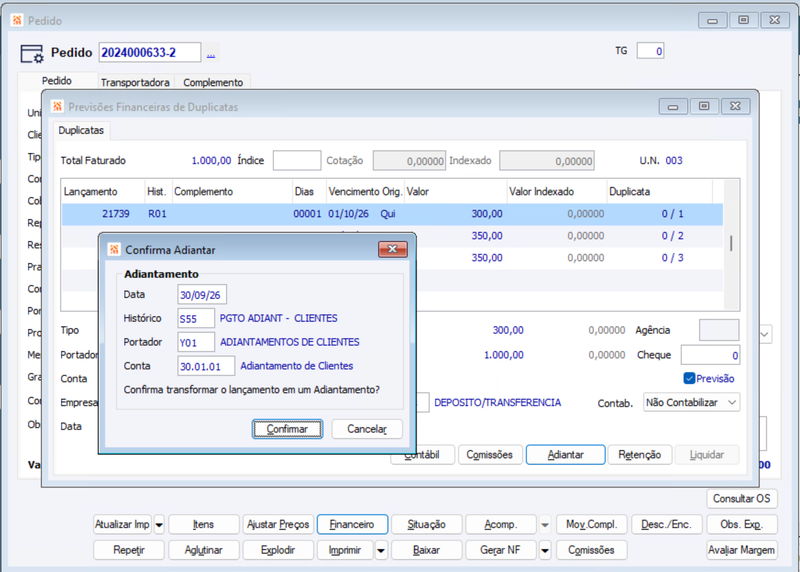
Task: Click the Repetir button
Action: tap(129, 551)
